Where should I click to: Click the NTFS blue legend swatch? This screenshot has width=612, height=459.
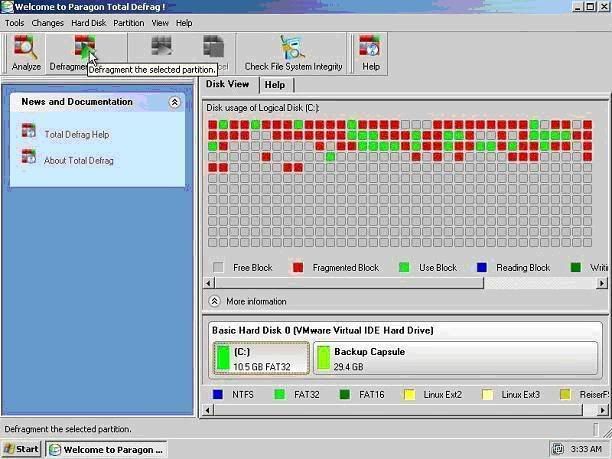tap(218, 394)
